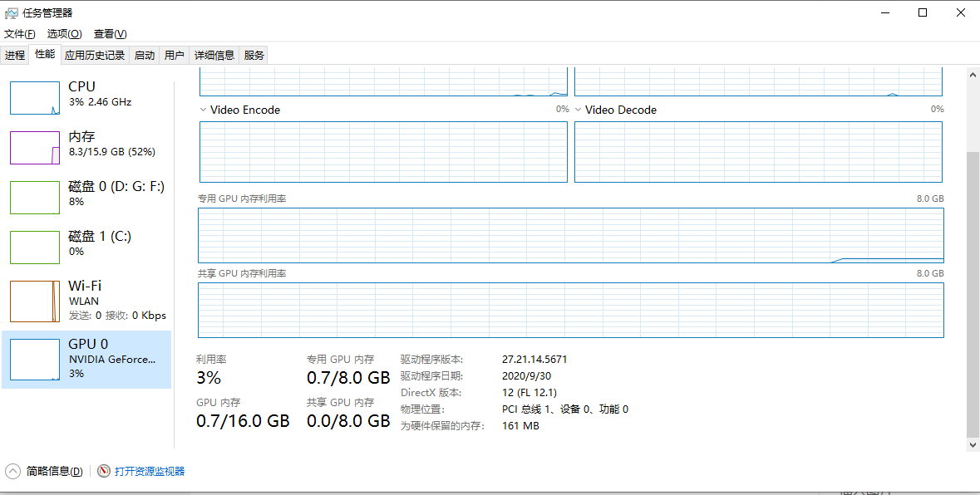Click the 利用率 3% value

point(209,378)
